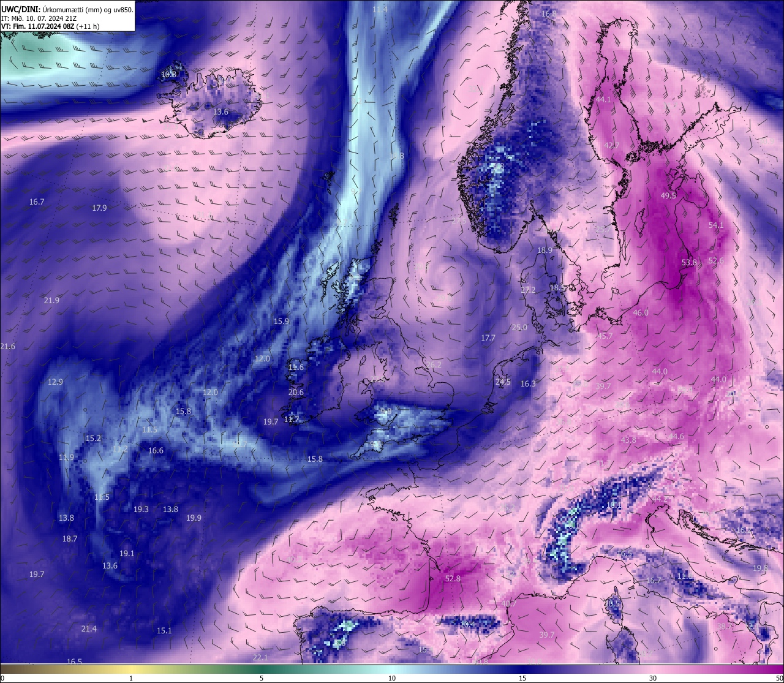This screenshot has height=683, width=784.
Task: Click the 52.8 value over France
Action: [x=453, y=578]
